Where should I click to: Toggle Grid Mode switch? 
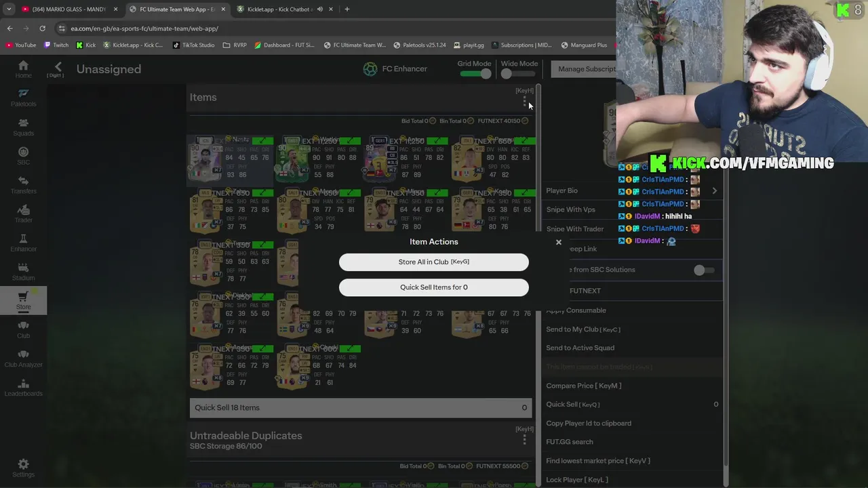[475, 74]
